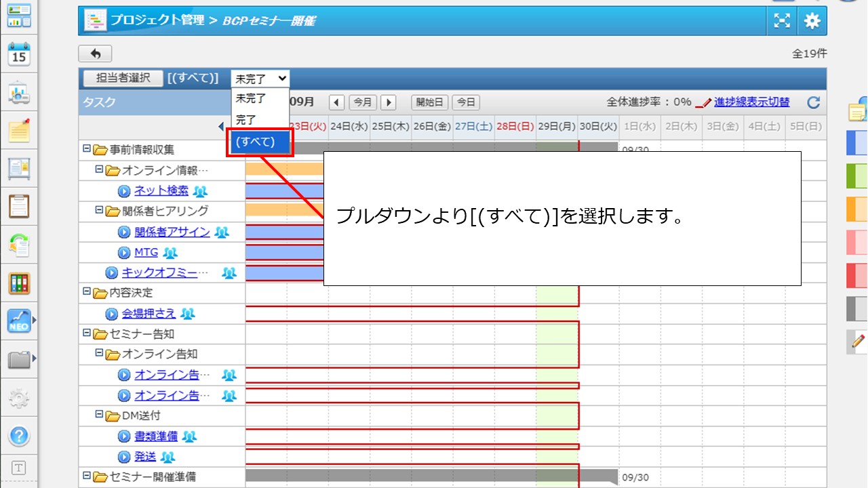Open the calendar icon showing 15
The image size is (868, 488).
pos(19,54)
